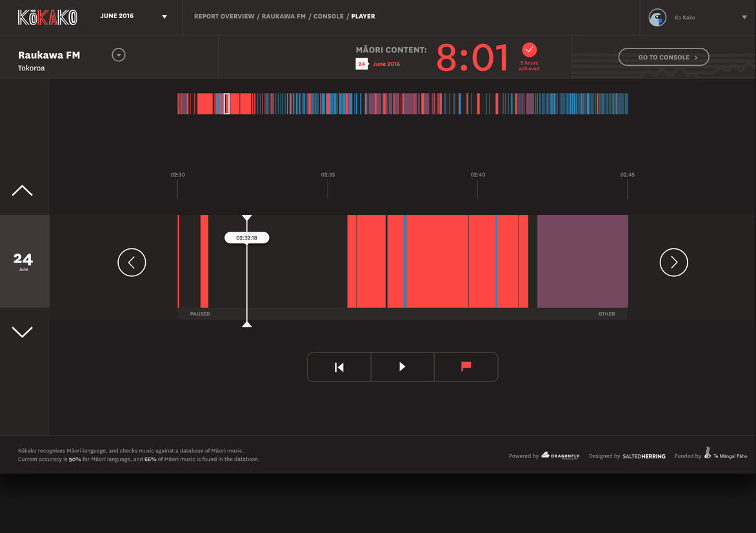Click the 8 hours achieved checkmark badge
This screenshot has height=533, width=756.
(529, 50)
